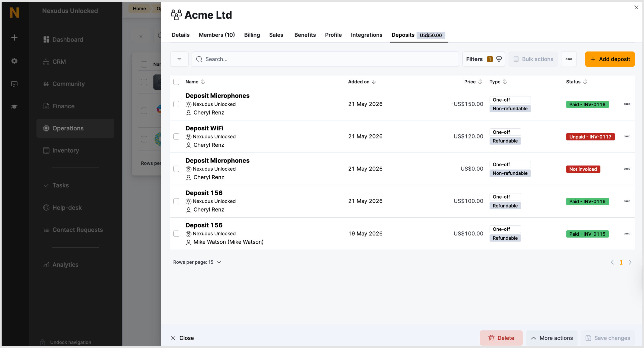Screen dimensions: 644x348
Task: Open row menu for Paid - INV-0115 deposit
Action: click(x=627, y=234)
